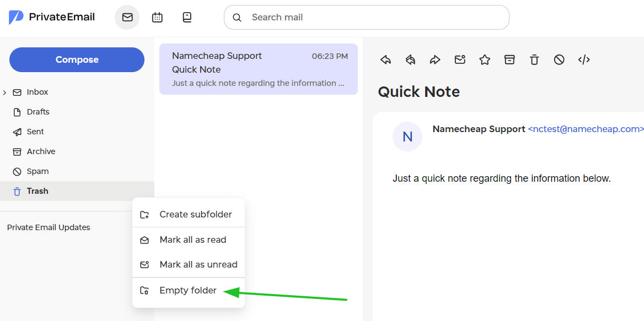
Task: Mark message as spam with blocked icon
Action: (x=559, y=60)
